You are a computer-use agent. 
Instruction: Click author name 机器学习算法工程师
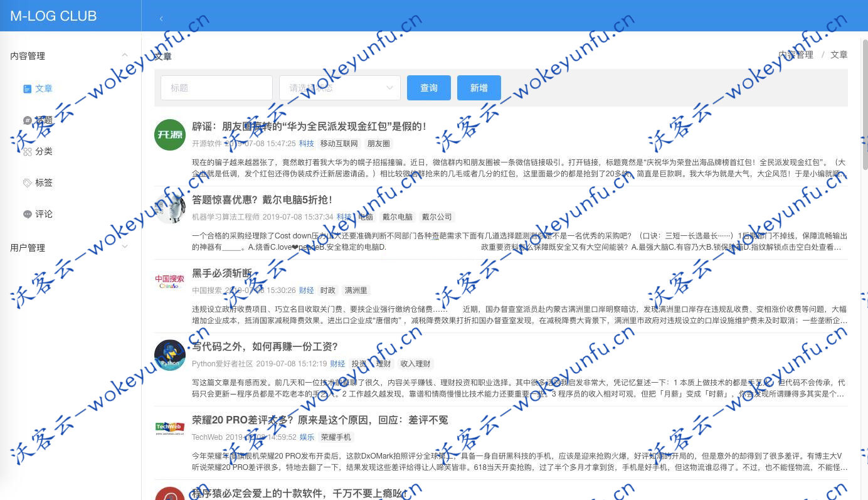point(226,217)
